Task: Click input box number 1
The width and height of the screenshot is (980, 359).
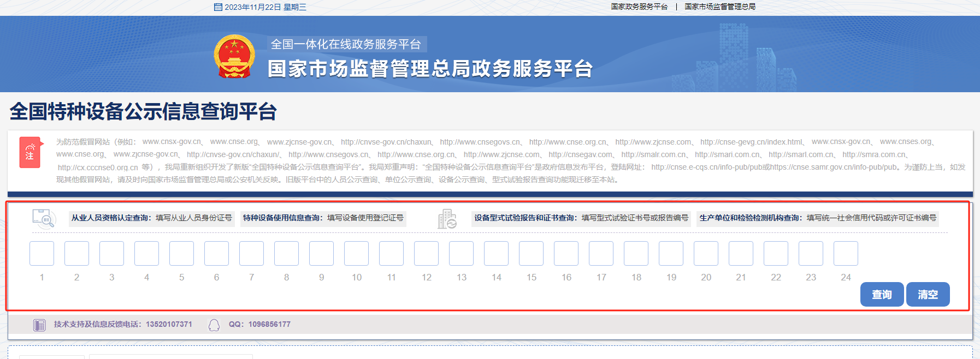Action: click(x=42, y=254)
